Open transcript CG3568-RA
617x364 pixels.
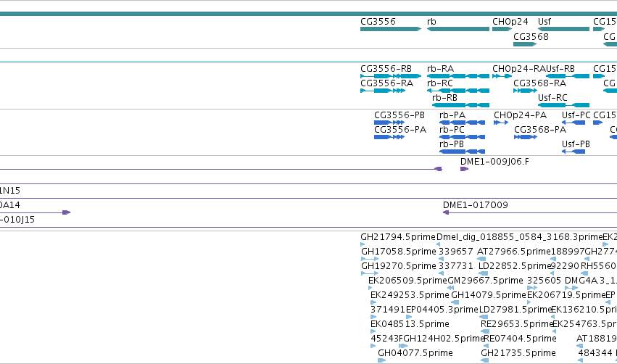click(525, 91)
